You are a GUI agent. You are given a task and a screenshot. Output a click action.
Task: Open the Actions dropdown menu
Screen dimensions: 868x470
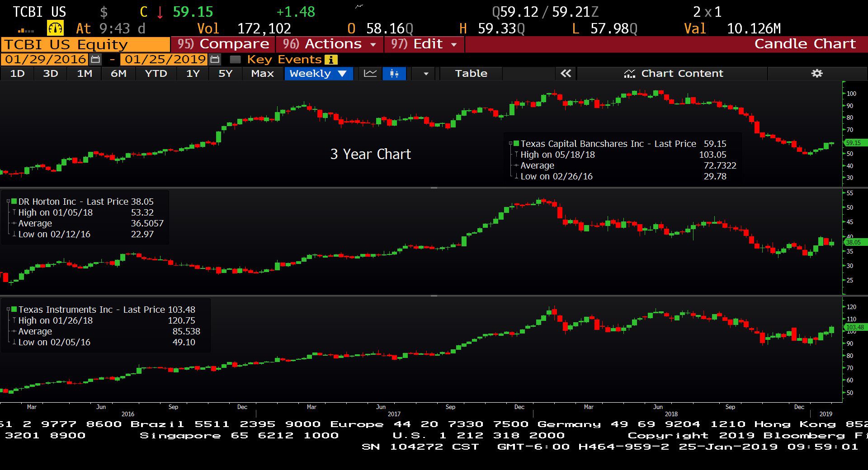pyautogui.click(x=330, y=44)
